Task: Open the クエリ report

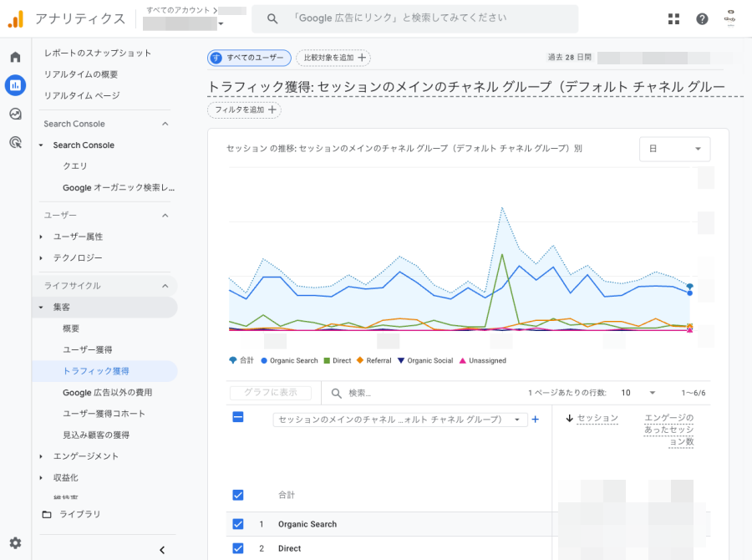Action: (75, 166)
